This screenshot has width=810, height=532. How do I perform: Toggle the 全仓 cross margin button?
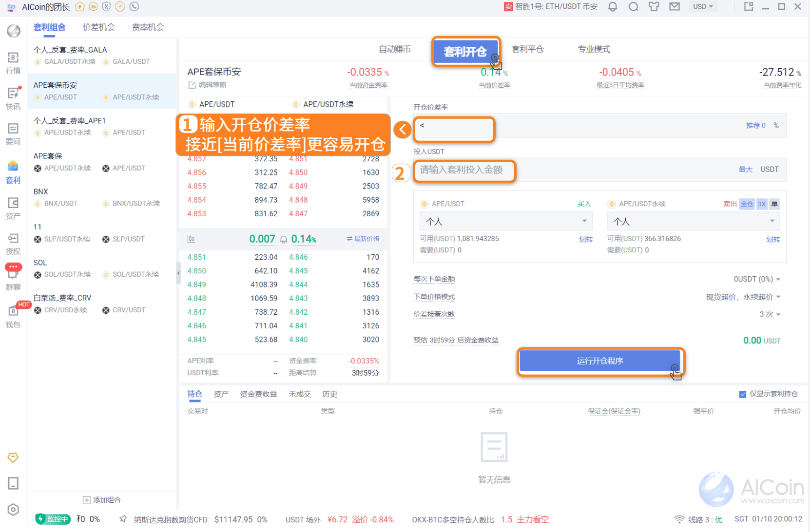click(747, 204)
